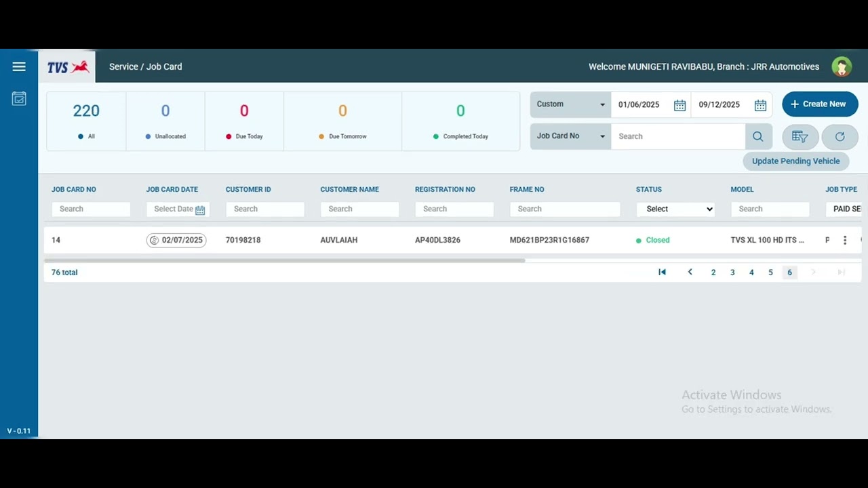
Task: Go to page 5
Action: tap(770, 272)
